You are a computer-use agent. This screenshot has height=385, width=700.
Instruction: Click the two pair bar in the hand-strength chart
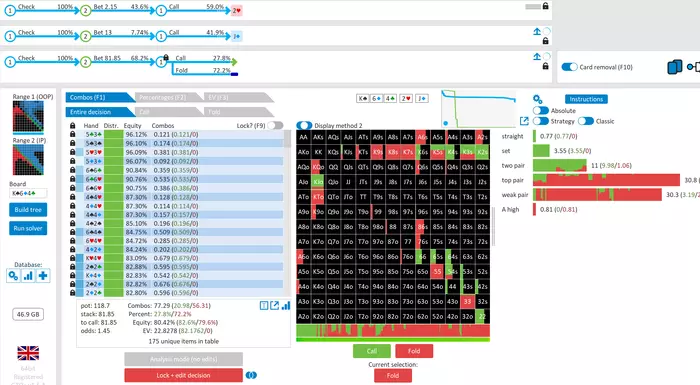click(x=560, y=165)
